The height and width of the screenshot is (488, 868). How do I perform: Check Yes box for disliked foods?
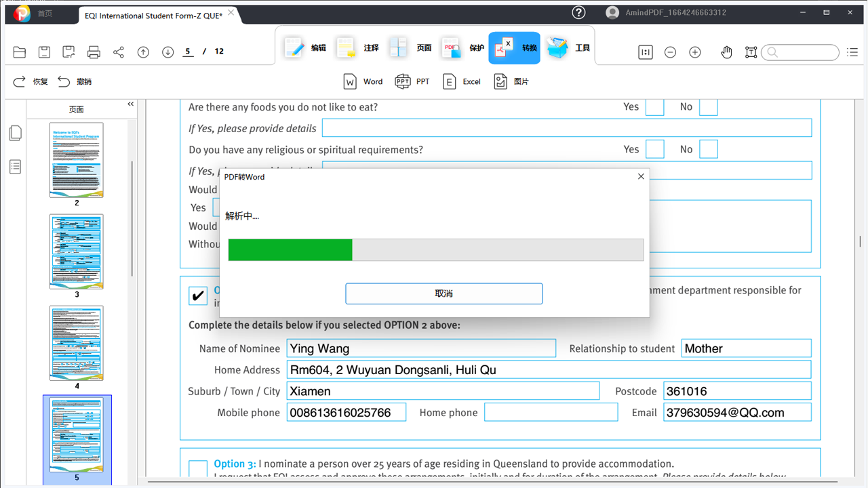[x=654, y=107]
